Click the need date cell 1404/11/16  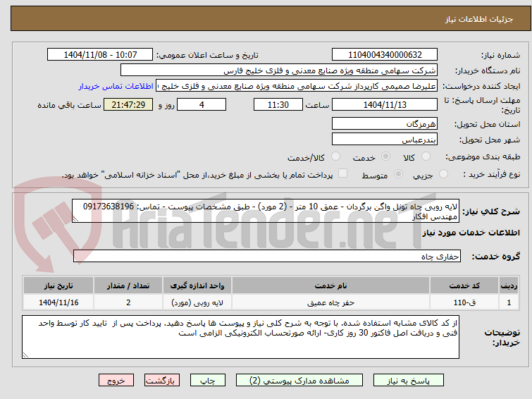(58, 302)
